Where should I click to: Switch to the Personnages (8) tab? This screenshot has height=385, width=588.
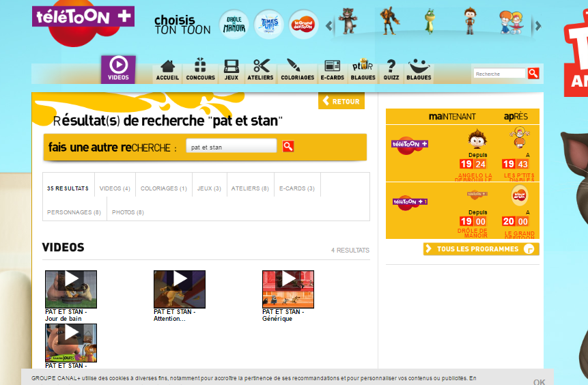[x=74, y=212]
